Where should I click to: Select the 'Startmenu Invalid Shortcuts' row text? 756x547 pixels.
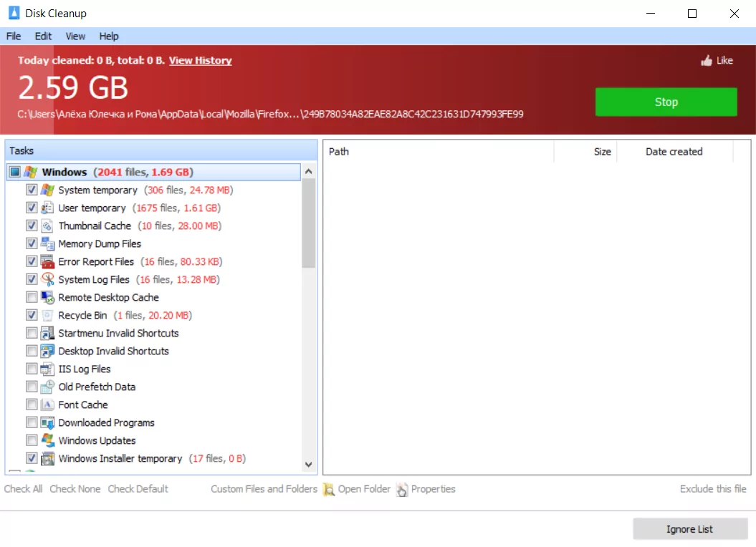118,333
